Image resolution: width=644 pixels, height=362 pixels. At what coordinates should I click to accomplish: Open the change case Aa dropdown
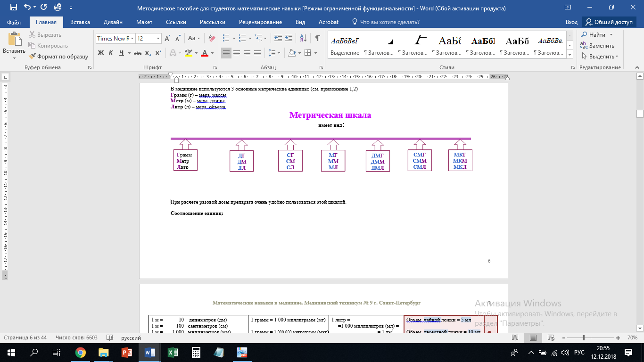[x=194, y=39]
